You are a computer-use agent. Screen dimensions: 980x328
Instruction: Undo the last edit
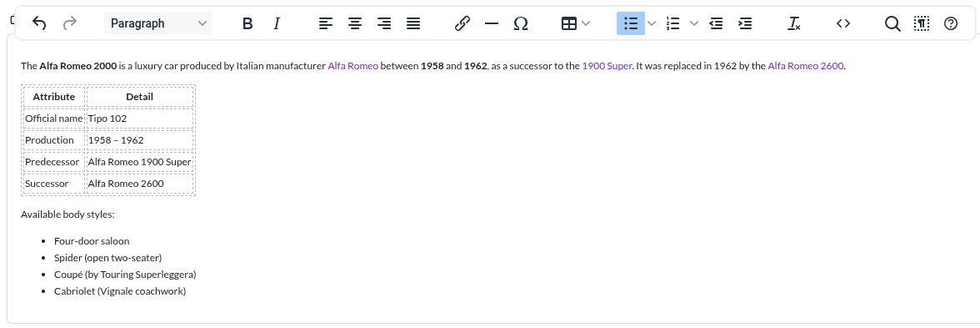click(38, 23)
